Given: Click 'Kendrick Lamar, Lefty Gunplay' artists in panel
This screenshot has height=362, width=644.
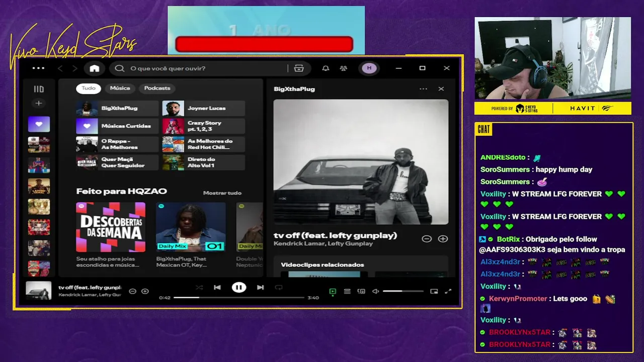Looking at the screenshot, I should [324, 244].
